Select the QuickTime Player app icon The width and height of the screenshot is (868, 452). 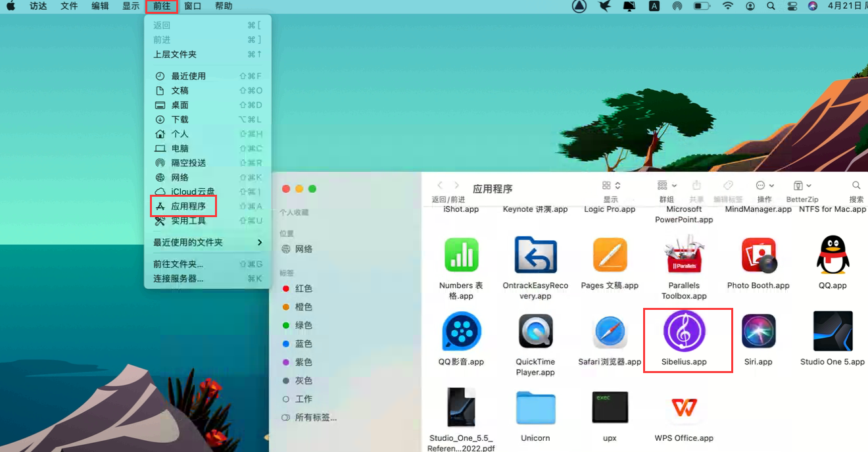[535, 332]
